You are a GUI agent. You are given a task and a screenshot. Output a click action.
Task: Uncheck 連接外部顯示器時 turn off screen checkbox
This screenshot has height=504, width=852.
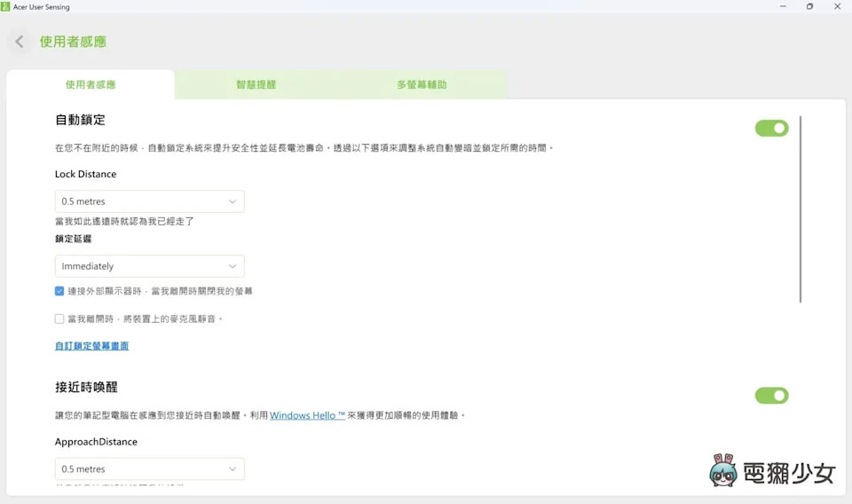pyautogui.click(x=59, y=291)
